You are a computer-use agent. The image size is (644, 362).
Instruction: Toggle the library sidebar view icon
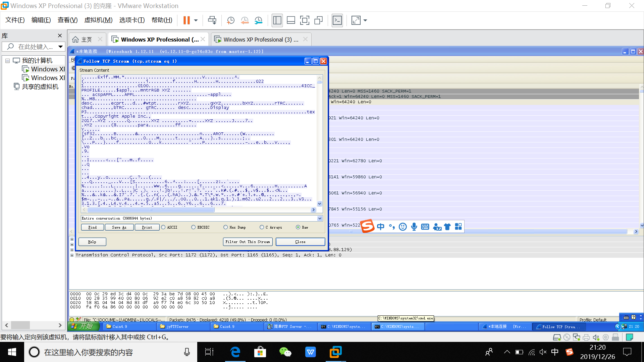(277, 20)
